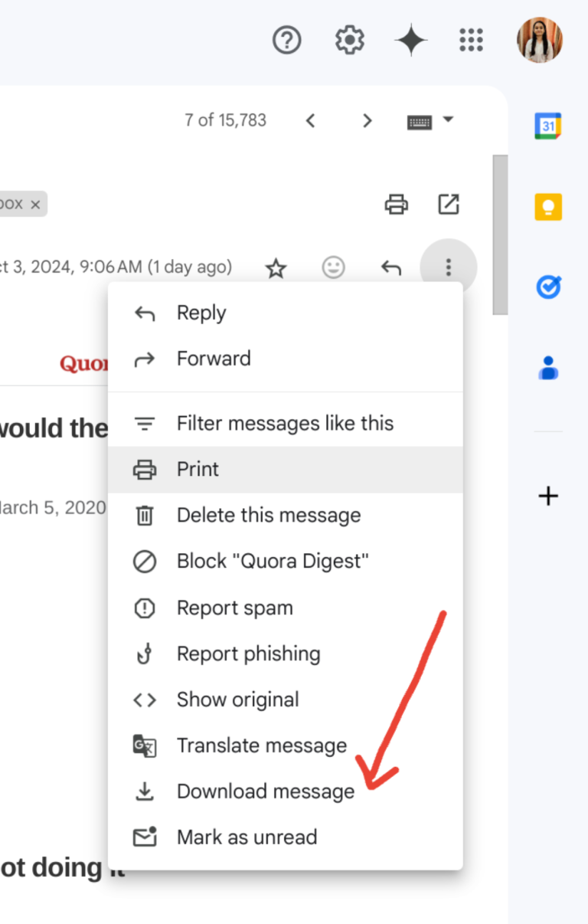Open Google Calendar from the side panel
This screenshot has width=588, height=924.
tap(548, 127)
